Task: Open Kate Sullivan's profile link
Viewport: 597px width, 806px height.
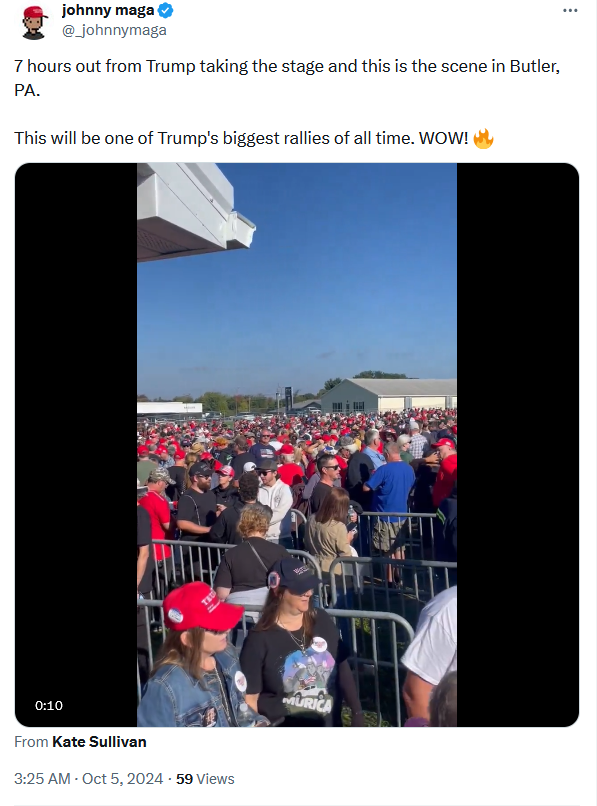Action: (x=99, y=742)
